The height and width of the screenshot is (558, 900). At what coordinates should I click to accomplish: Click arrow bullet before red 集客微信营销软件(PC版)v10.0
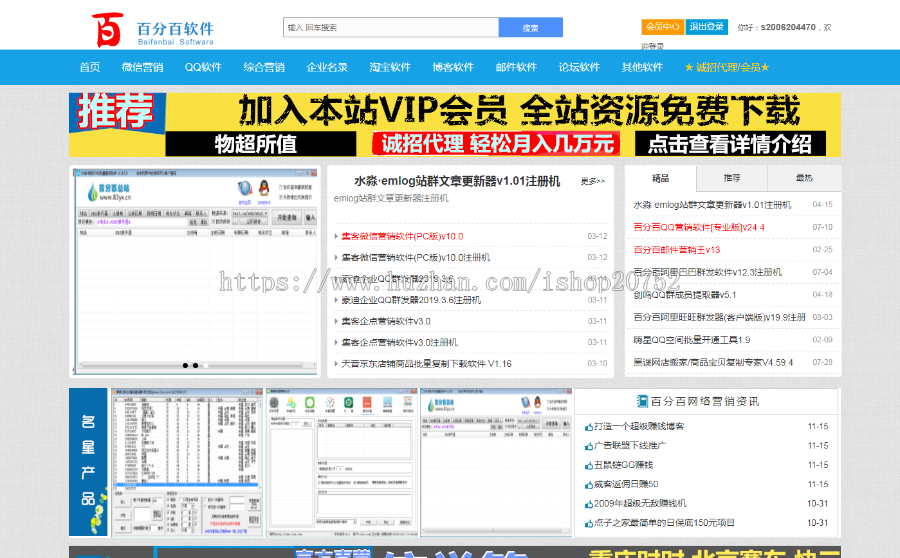[336, 236]
